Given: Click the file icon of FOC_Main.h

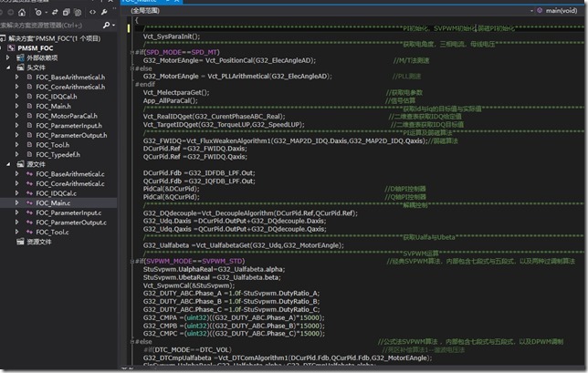Looking at the screenshot, I should click(29, 107).
